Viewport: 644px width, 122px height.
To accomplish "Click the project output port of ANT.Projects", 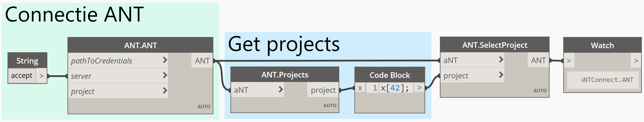I will 323,90.
